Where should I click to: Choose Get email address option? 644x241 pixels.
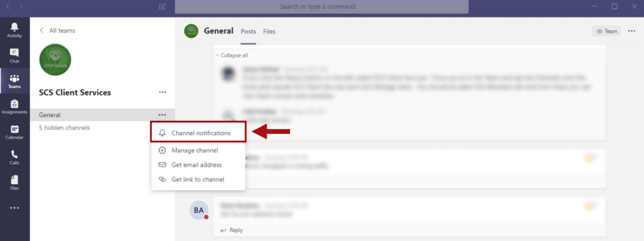[198, 165]
